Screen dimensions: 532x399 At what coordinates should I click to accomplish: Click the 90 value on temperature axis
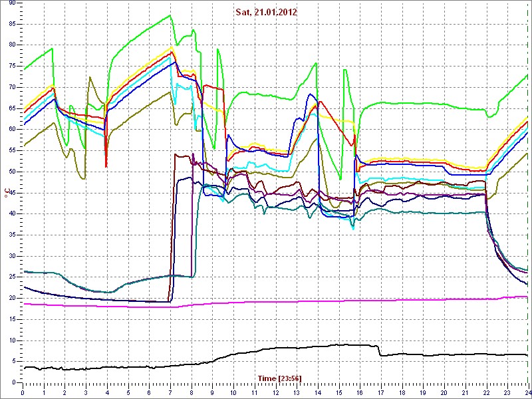[x=12, y=3]
